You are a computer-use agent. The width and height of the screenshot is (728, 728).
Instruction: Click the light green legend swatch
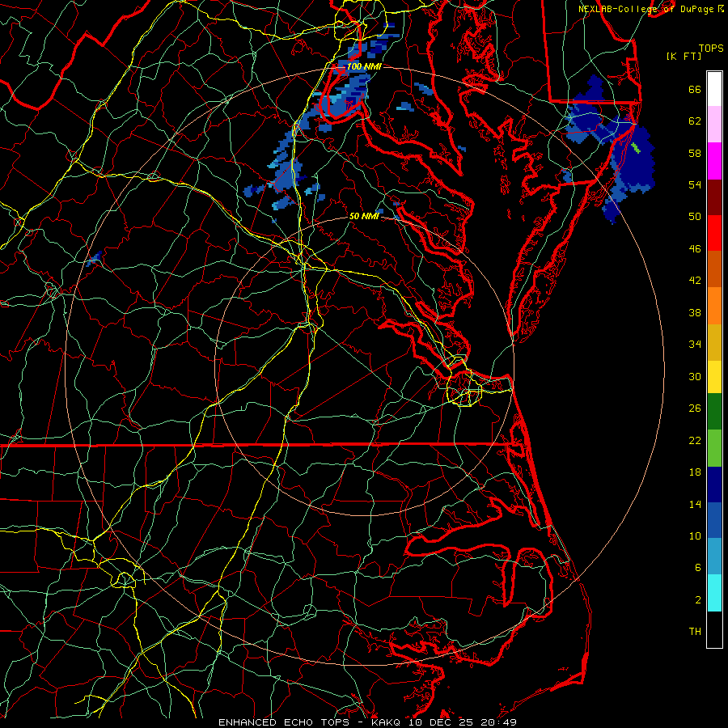click(x=714, y=448)
